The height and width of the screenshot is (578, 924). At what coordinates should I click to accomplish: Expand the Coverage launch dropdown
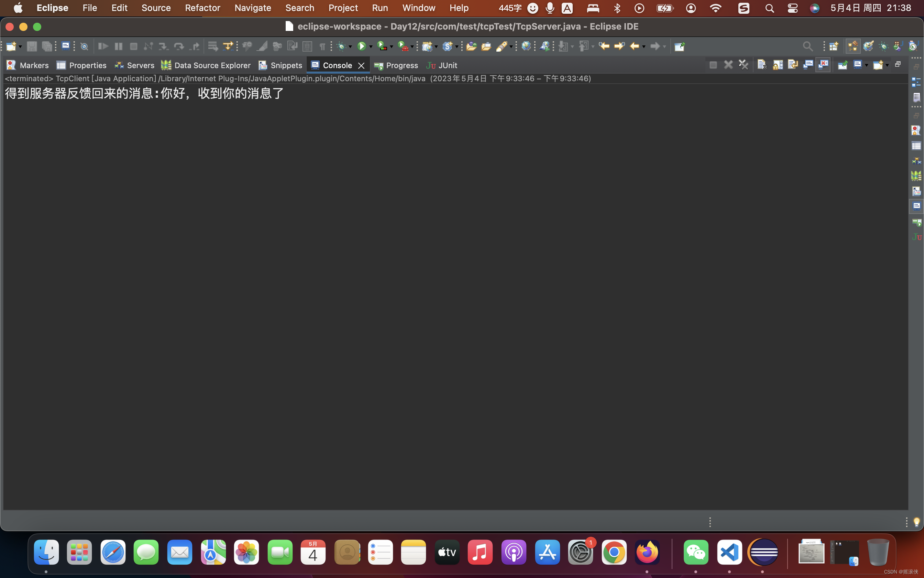pos(392,47)
